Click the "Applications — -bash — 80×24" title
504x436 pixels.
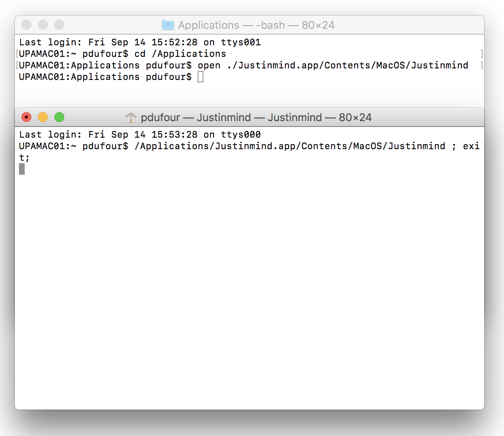pos(256,25)
